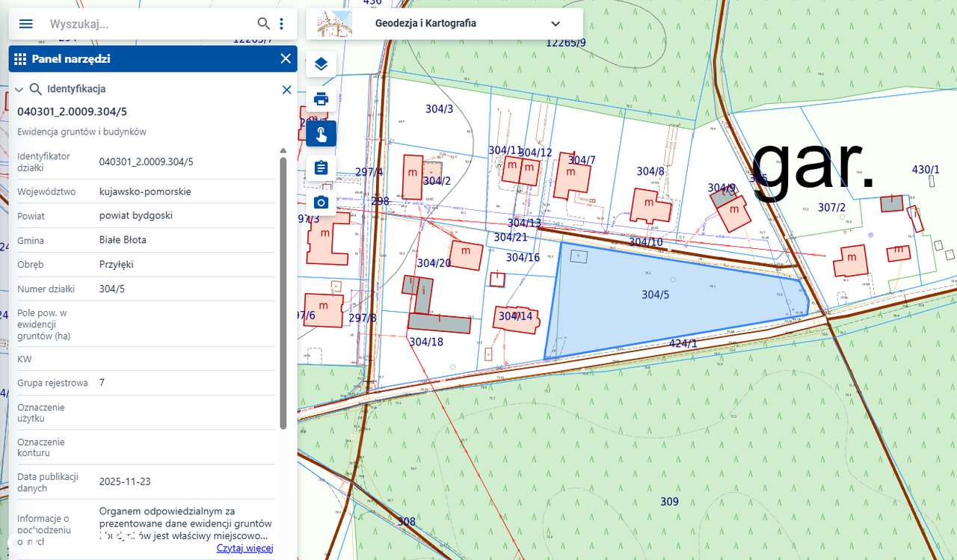Open the Czytaj więcej link
This screenshot has height=560, width=957.
point(245,548)
